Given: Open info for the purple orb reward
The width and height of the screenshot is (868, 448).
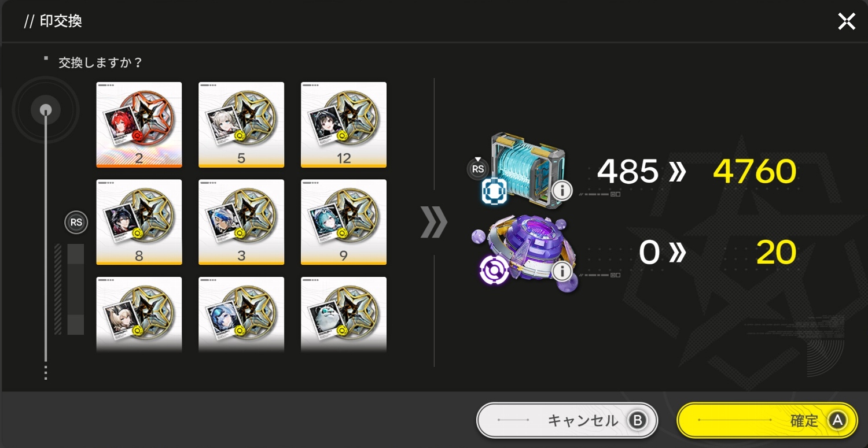Looking at the screenshot, I should [x=562, y=271].
